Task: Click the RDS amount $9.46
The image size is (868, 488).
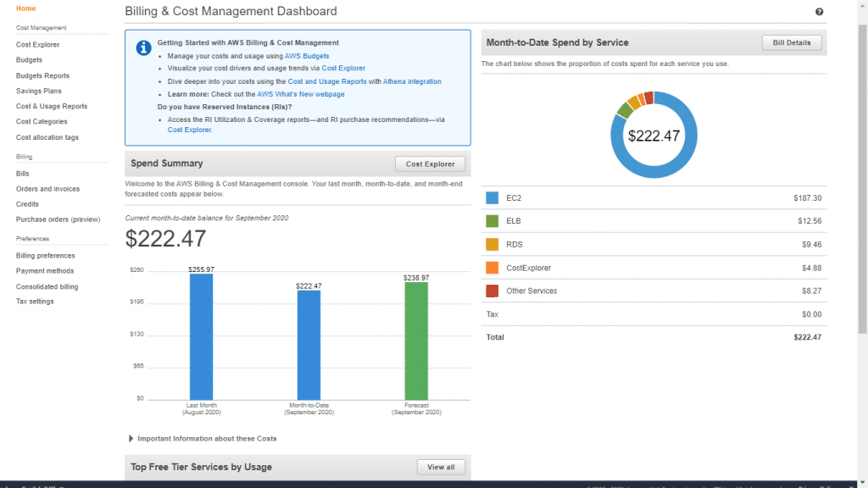Action: 811,245
